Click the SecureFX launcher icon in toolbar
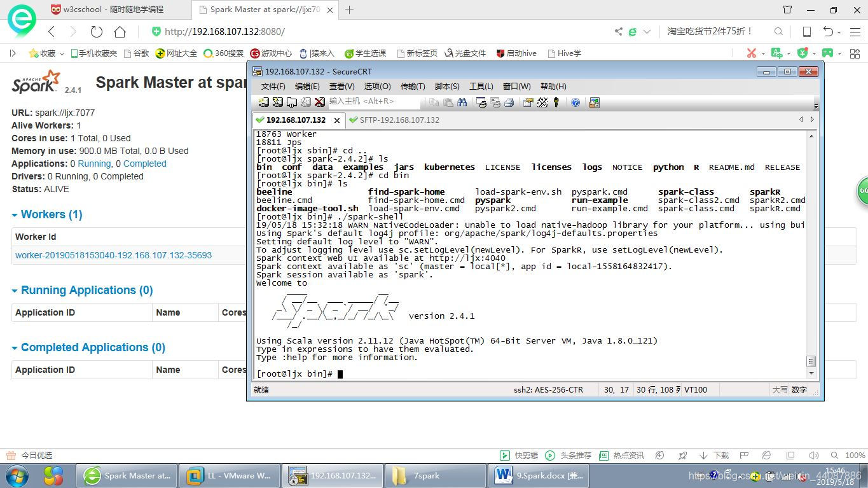 (595, 102)
